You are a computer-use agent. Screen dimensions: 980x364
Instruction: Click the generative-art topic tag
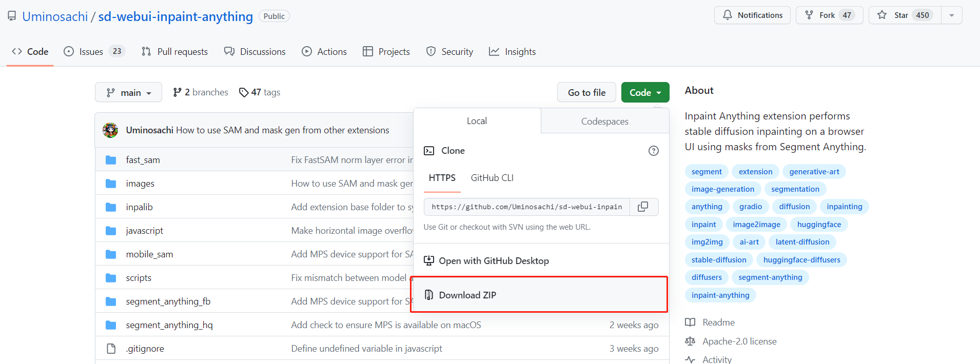[x=814, y=172]
